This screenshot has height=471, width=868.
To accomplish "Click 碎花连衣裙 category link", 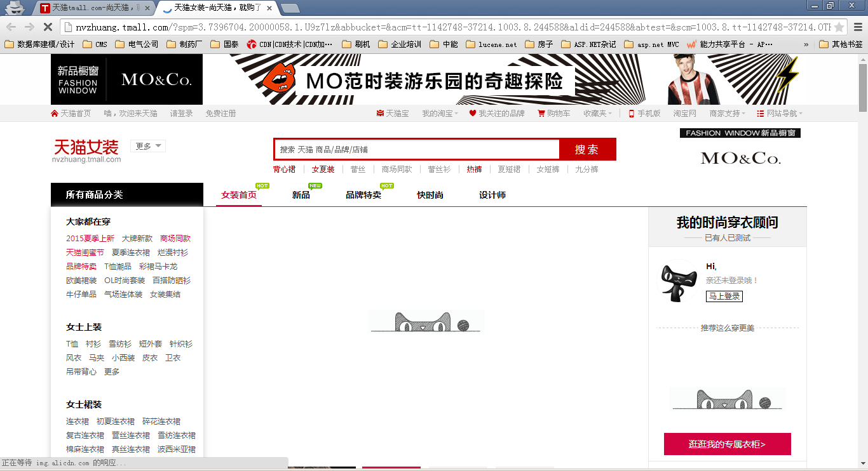I will (x=161, y=421).
